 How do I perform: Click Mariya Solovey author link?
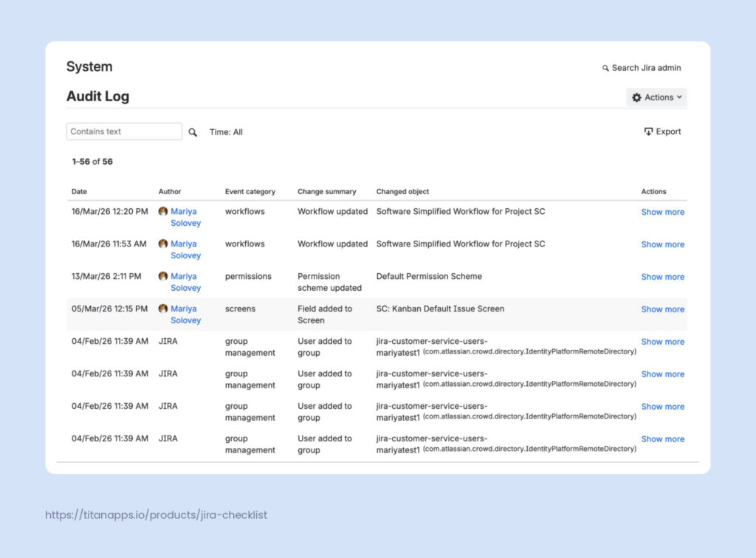coord(185,216)
